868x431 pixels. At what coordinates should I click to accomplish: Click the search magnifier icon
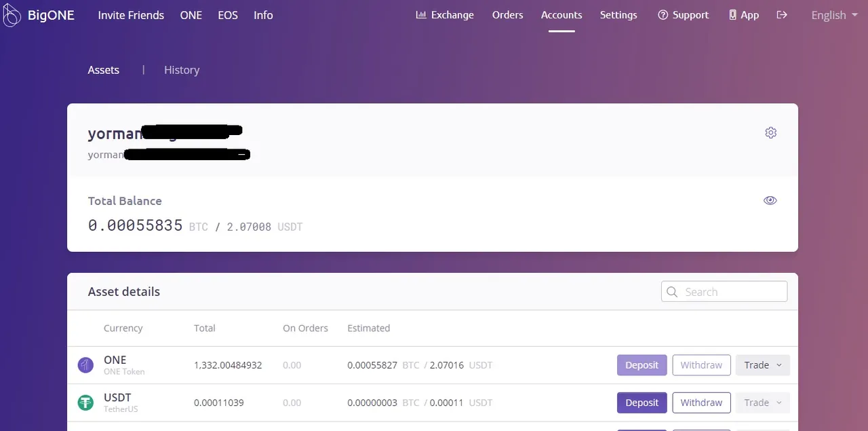click(672, 292)
